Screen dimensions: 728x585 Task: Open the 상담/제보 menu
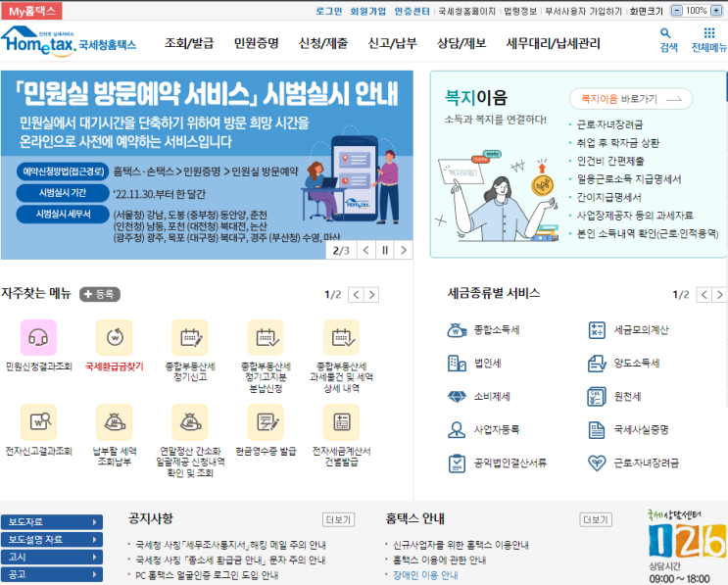[461, 43]
